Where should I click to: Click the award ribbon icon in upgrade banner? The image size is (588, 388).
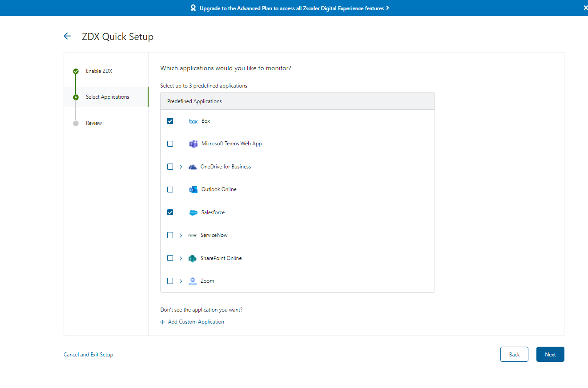193,8
